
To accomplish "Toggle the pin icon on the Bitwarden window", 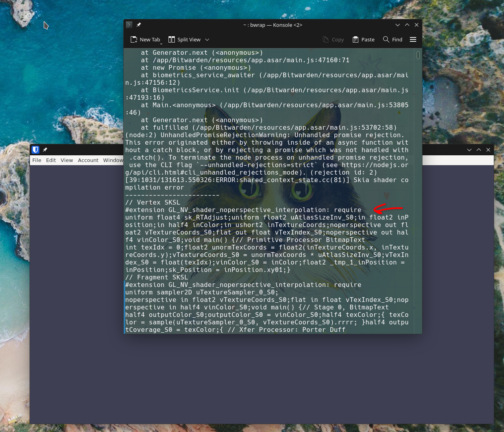I will point(45,150).
